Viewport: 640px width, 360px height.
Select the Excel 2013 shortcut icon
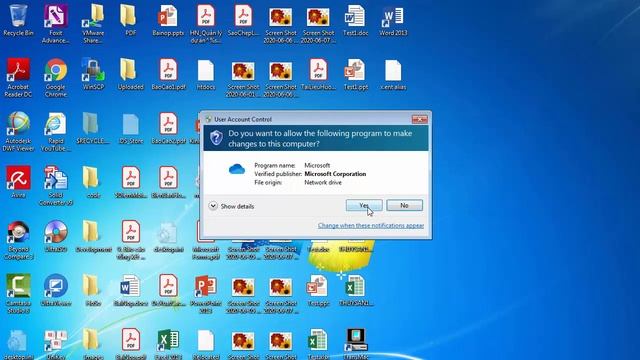click(x=168, y=343)
